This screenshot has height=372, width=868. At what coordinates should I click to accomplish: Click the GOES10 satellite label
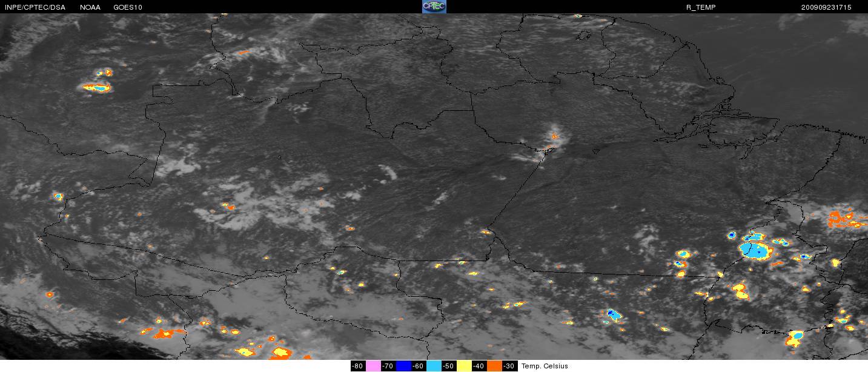coord(127,7)
